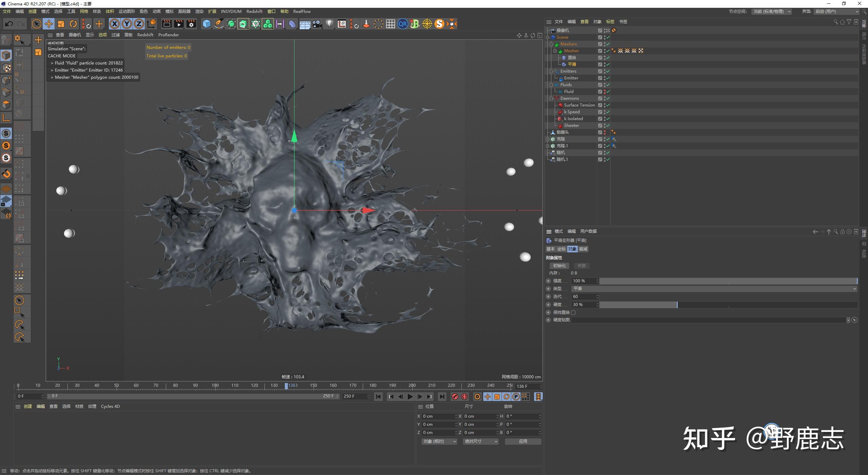This screenshot has height=475, width=868.
Task: Switch to the 衰减 tab in attributes
Action: [583, 249]
